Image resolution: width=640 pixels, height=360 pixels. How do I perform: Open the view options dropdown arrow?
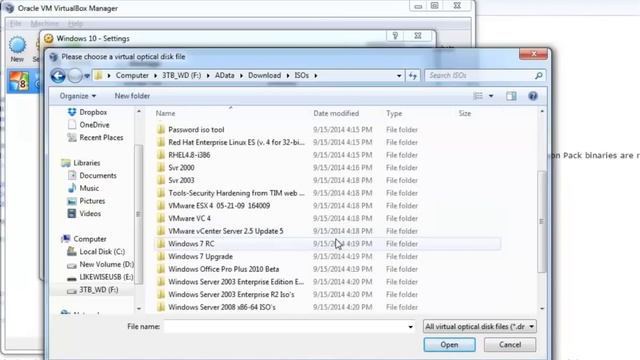[x=491, y=96]
